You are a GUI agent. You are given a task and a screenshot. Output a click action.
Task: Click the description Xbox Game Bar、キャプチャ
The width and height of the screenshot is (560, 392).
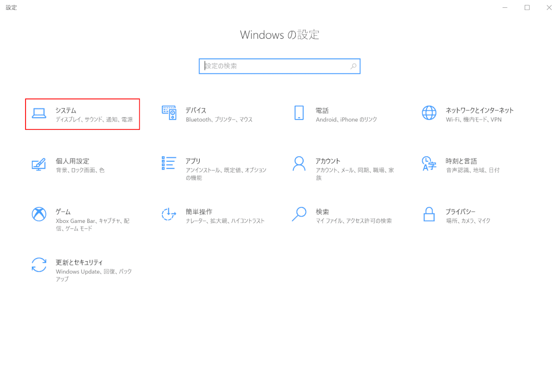93,224
